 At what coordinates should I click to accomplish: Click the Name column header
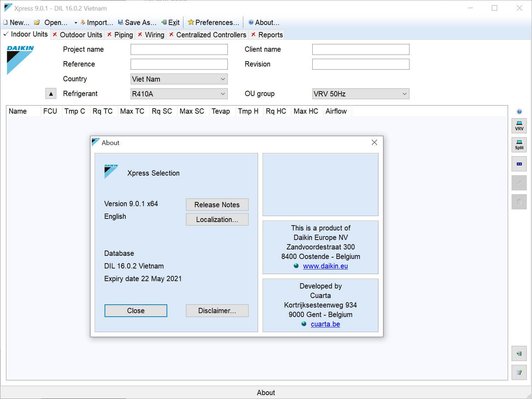24,111
